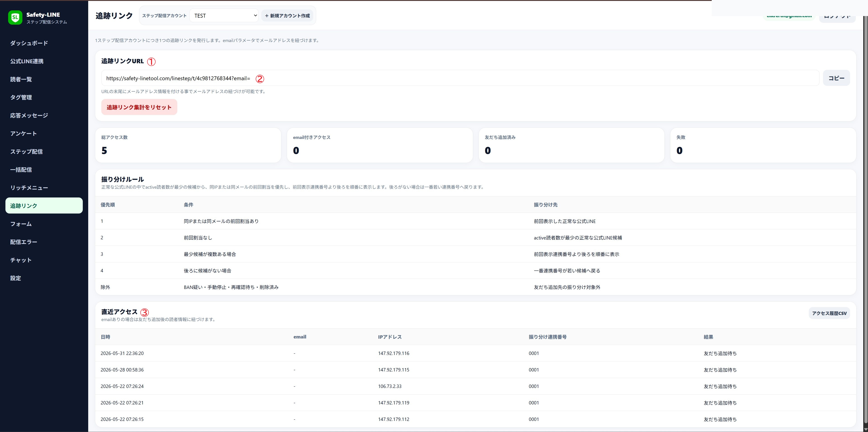Viewport: 868px width, 432px height.
Task: Click IP address 147.92.179.115
Action: click(x=394, y=370)
